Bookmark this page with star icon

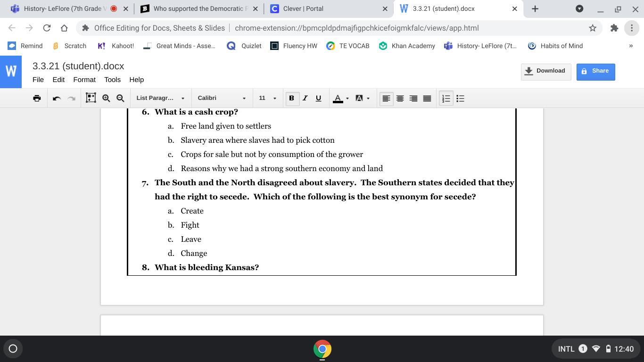coord(593,28)
